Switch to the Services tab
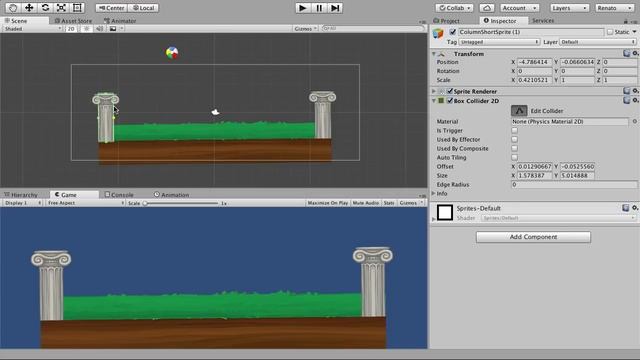The height and width of the screenshot is (360, 640). pos(542,20)
